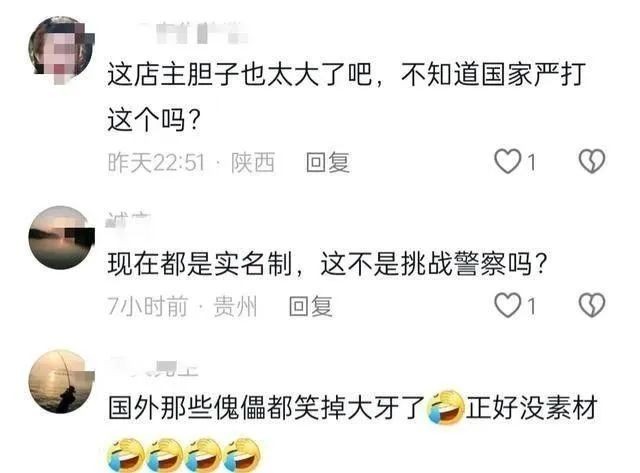
Task: Select the comment starting with 国外那些傀儡
Action: click(353, 429)
